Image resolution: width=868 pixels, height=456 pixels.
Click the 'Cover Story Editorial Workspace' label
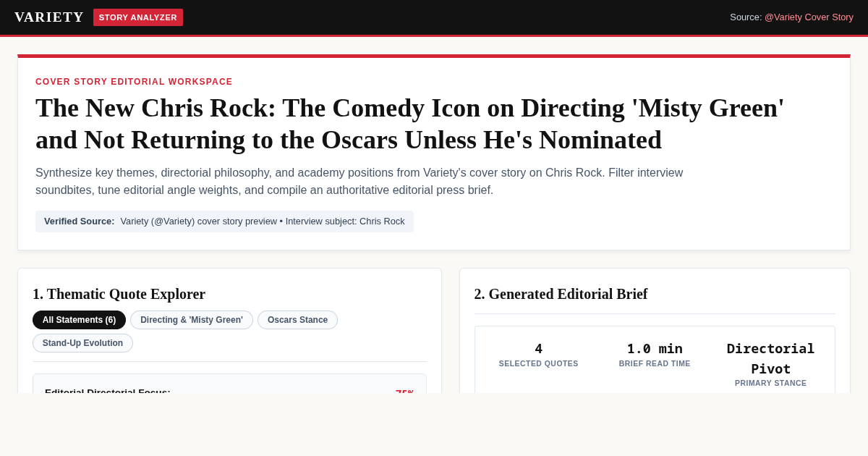134,82
